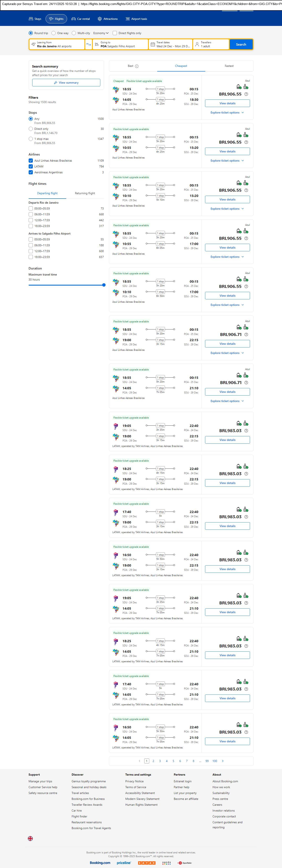Uncheck the LATAM airline filter
This screenshot has width=282, height=868.
31,166
